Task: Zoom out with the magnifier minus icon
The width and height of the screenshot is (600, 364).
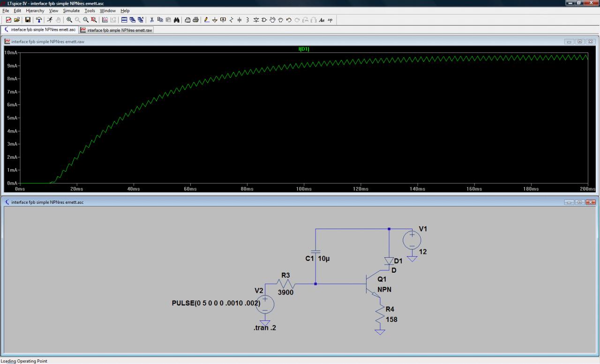Action: (x=86, y=20)
